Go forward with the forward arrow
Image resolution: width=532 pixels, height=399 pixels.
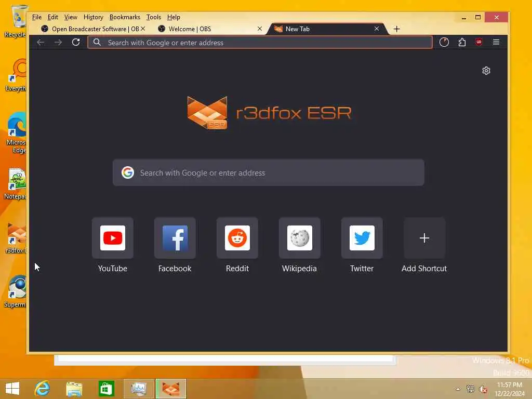58,43
